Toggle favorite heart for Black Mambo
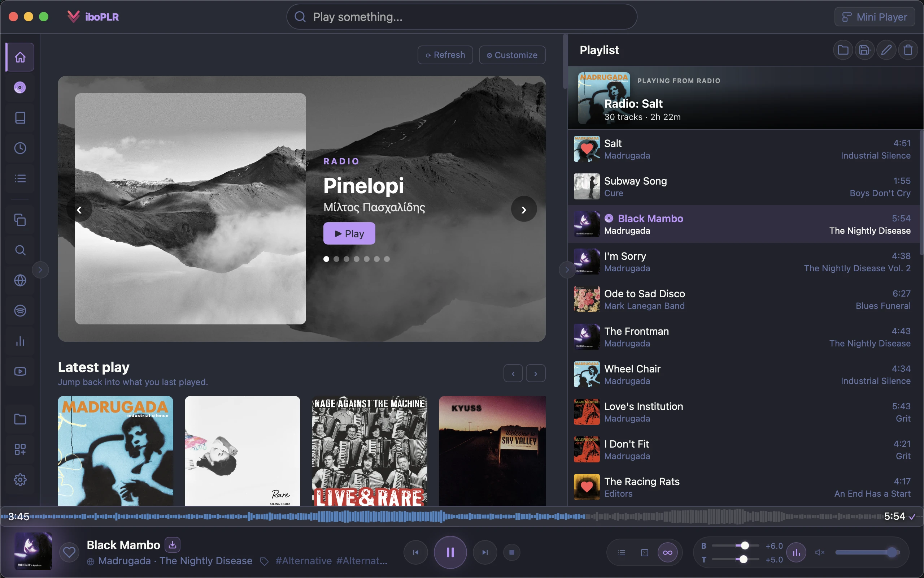924x578 pixels. pos(69,553)
